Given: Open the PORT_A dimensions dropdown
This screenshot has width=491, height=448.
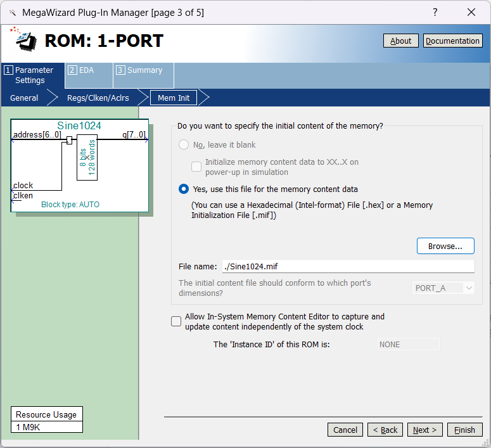Looking at the screenshot, I should click(x=443, y=288).
